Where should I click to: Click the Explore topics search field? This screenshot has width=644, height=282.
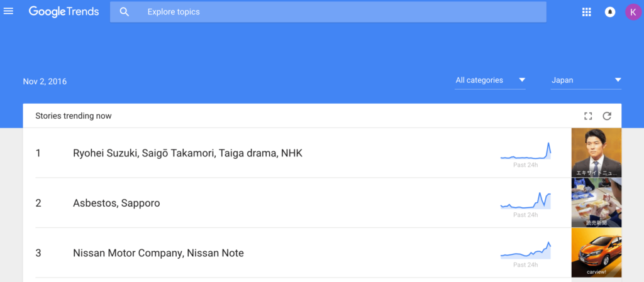340,12
